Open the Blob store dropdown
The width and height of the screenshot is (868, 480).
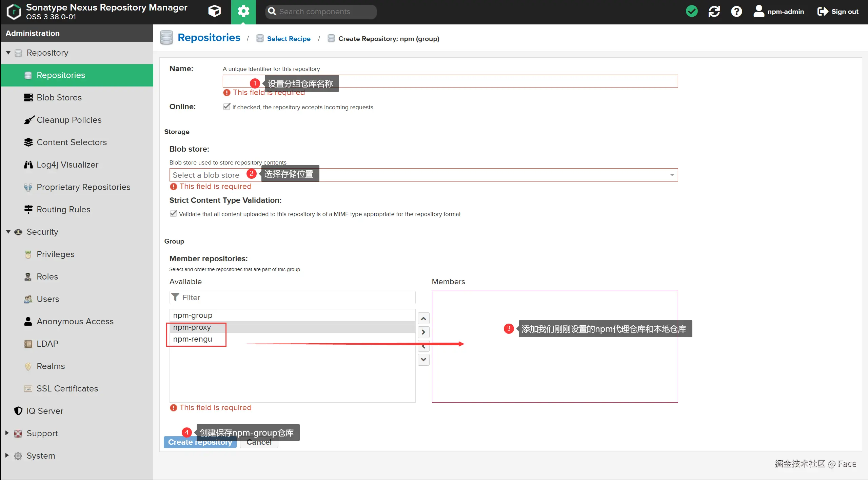[x=672, y=175]
